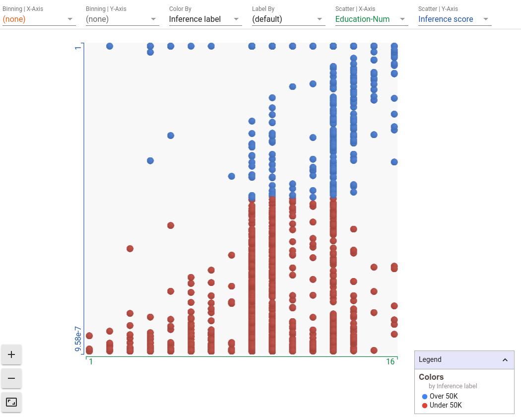
Task: Select topmost blue point at Education-Num 16
Action: (394, 46)
